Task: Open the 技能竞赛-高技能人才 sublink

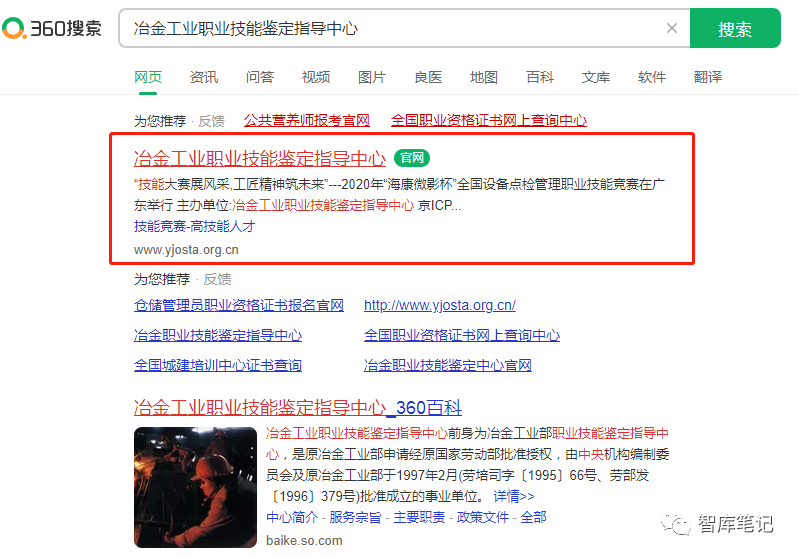Action: (194, 226)
